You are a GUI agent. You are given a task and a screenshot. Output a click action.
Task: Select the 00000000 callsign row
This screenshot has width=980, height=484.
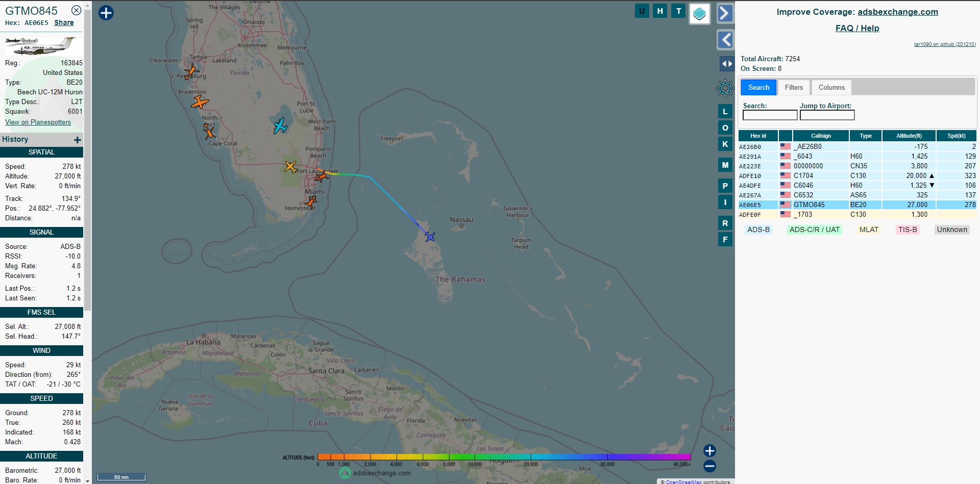point(857,166)
